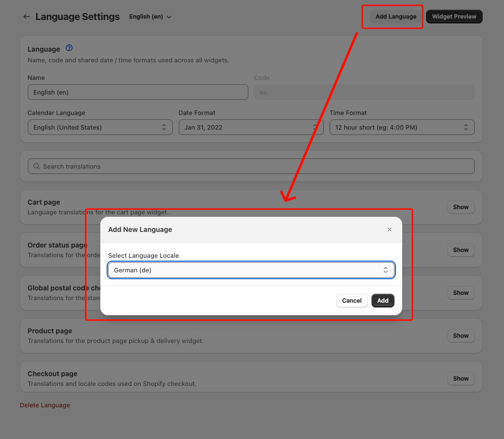Open the Time Format dropdown
Screen dimensions: 504x439
(x=402, y=127)
